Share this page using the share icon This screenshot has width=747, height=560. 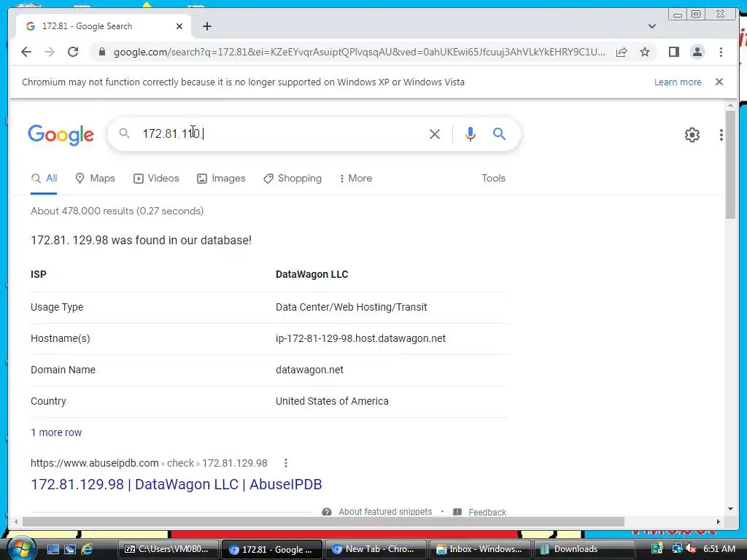coord(622,52)
